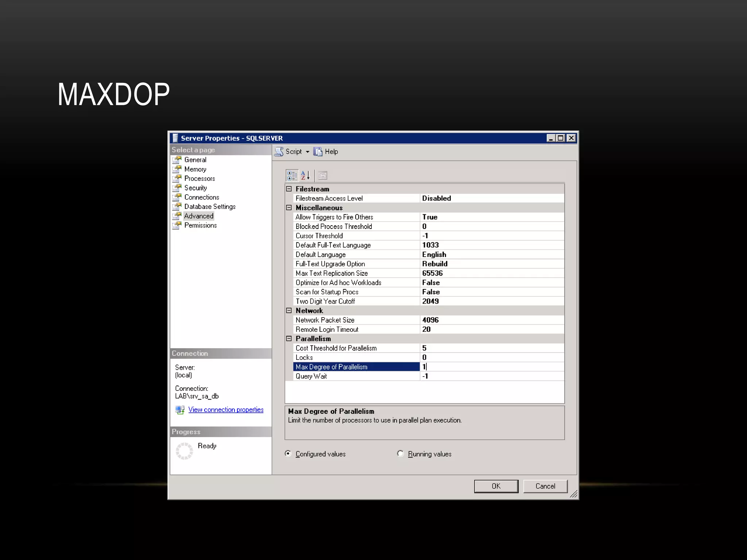747x560 pixels.
Task: Click the Permissions page icon
Action: tap(177, 225)
